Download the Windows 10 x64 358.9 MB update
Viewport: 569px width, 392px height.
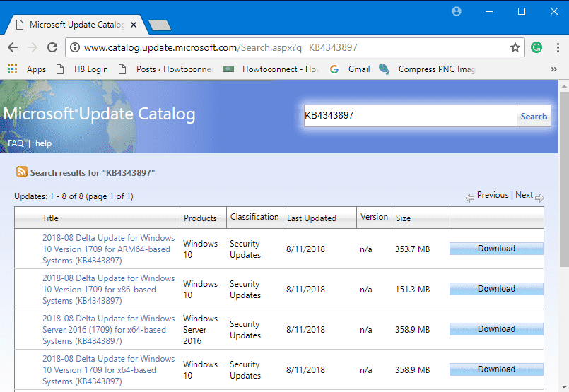coord(496,369)
